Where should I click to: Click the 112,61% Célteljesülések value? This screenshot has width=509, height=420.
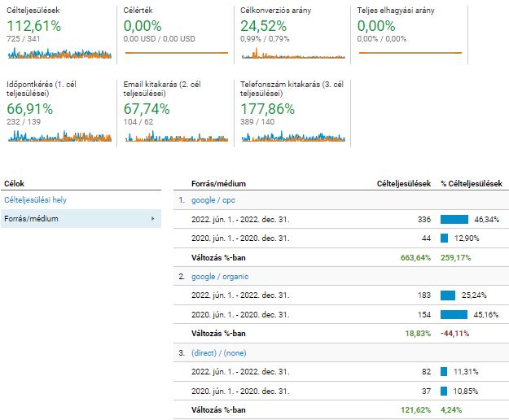click(33, 26)
